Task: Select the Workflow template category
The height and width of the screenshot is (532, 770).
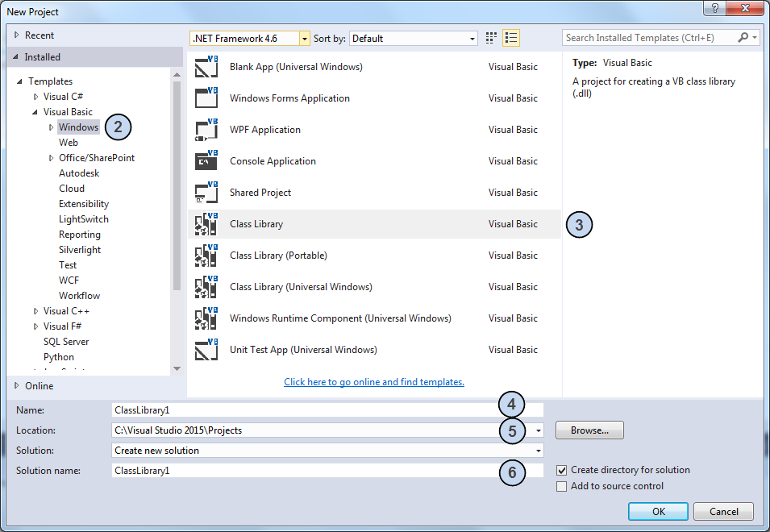Action: point(80,296)
